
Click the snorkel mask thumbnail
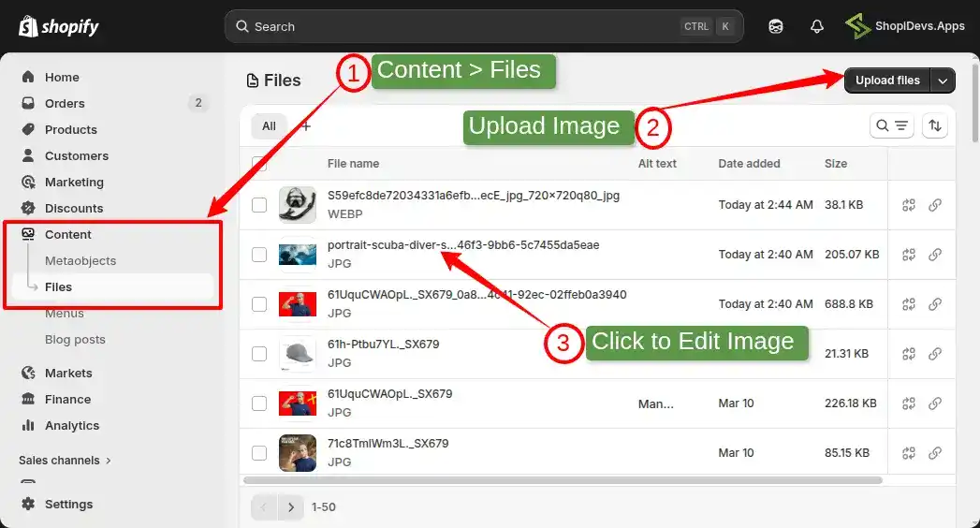298,205
